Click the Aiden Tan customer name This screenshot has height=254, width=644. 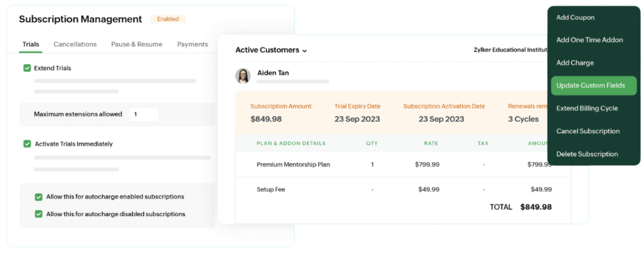click(x=273, y=73)
